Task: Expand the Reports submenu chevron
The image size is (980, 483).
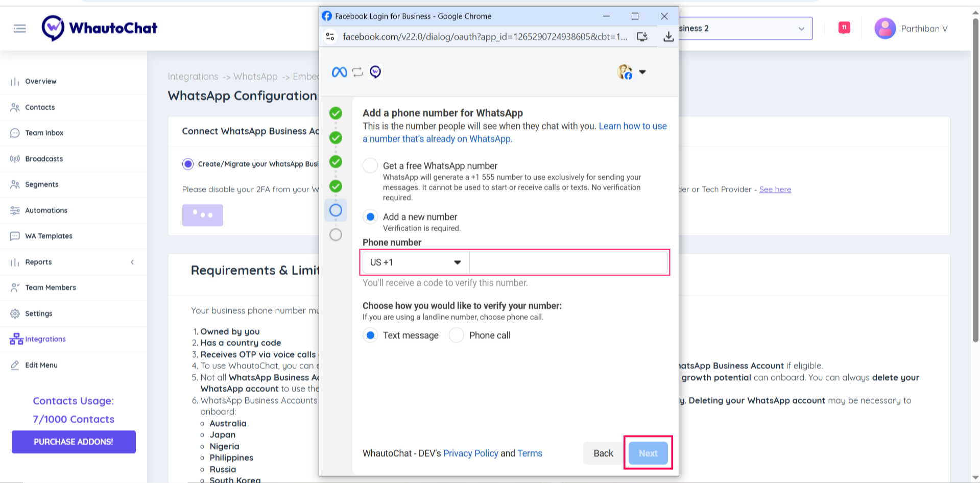Action: pyautogui.click(x=132, y=262)
